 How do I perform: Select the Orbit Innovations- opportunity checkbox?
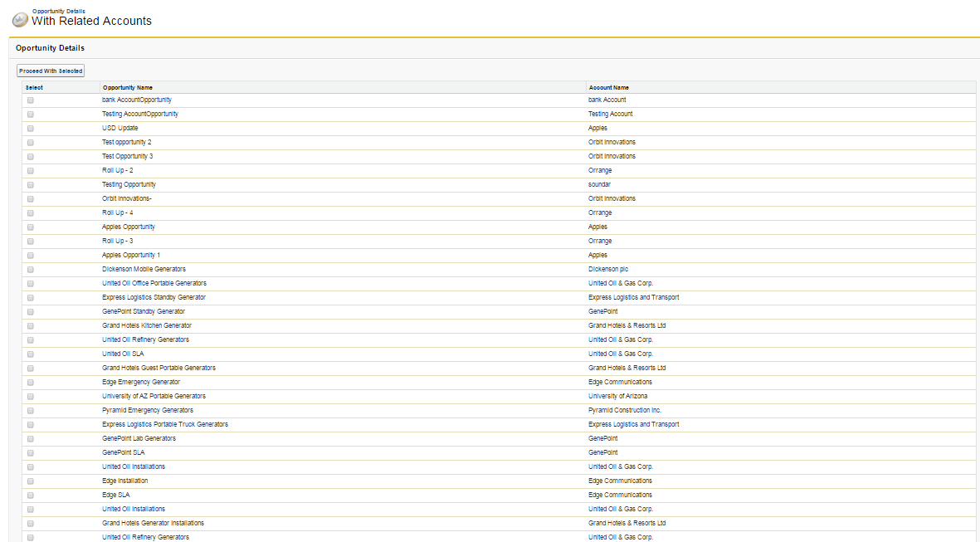coord(31,199)
